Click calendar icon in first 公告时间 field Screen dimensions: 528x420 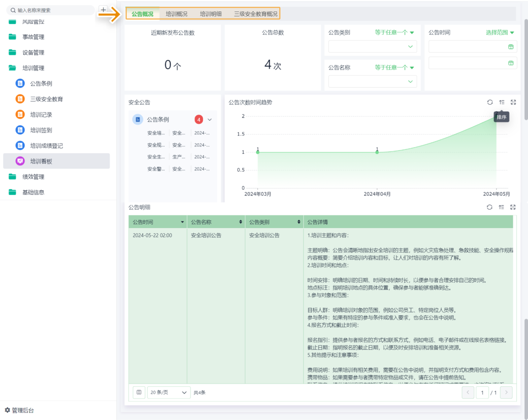511,47
